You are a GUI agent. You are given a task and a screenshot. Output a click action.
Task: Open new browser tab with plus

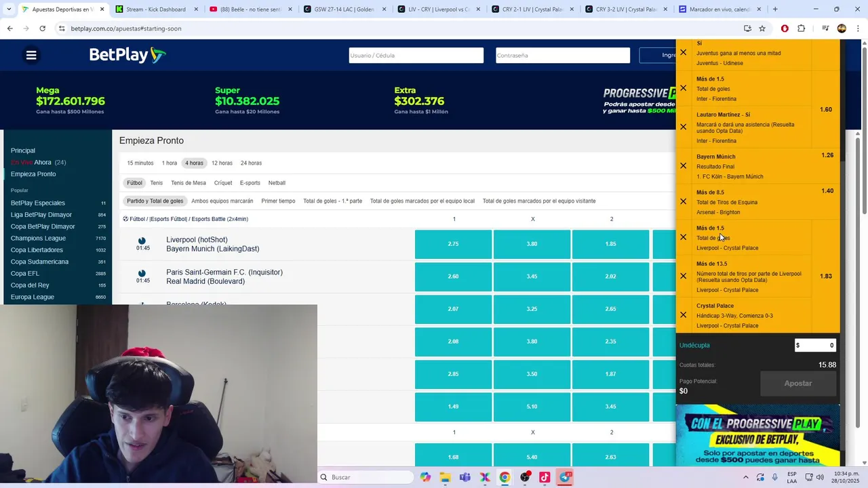[x=775, y=9]
